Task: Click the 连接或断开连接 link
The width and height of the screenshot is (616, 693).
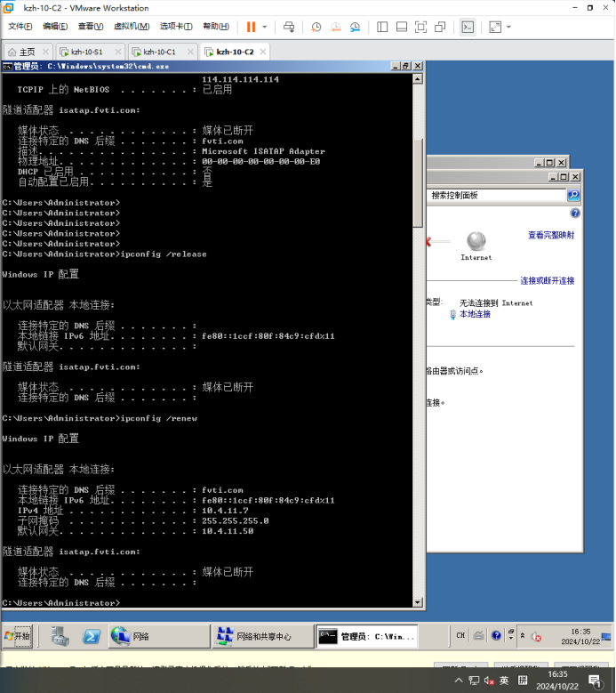Action: tap(548, 280)
